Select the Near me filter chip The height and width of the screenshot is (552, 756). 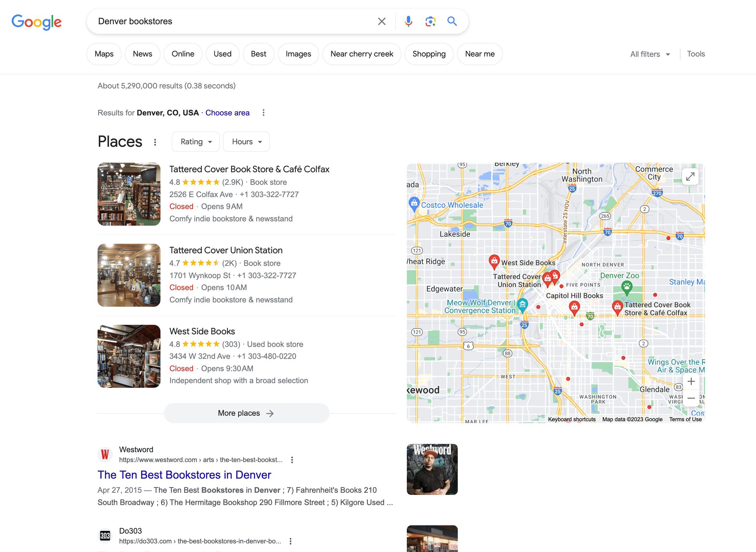[x=480, y=54]
